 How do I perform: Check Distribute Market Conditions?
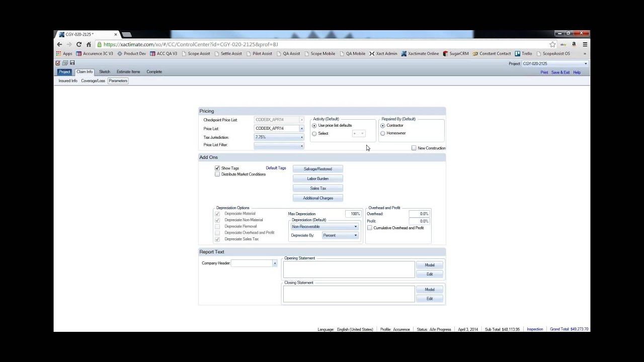pos(217,174)
